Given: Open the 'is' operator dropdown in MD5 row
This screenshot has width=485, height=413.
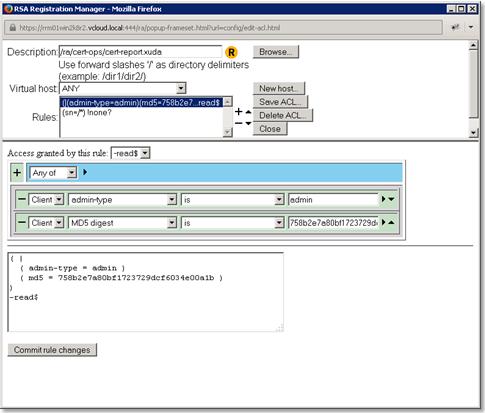Looking at the screenshot, I should pyautogui.click(x=233, y=223).
